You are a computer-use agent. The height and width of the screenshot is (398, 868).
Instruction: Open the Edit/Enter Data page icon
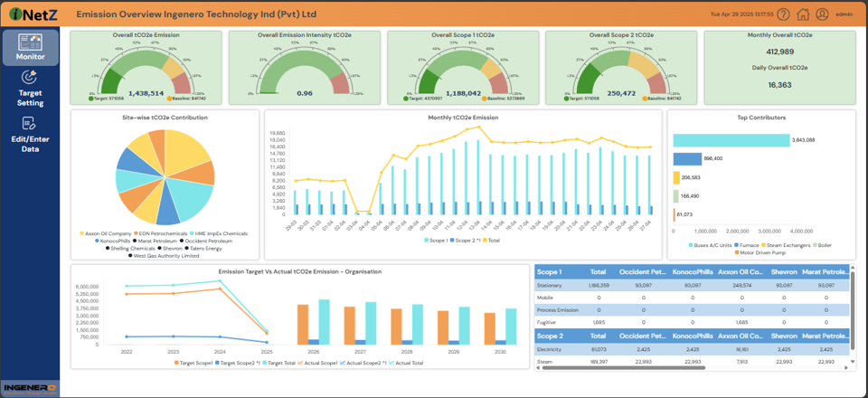(x=30, y=124)
